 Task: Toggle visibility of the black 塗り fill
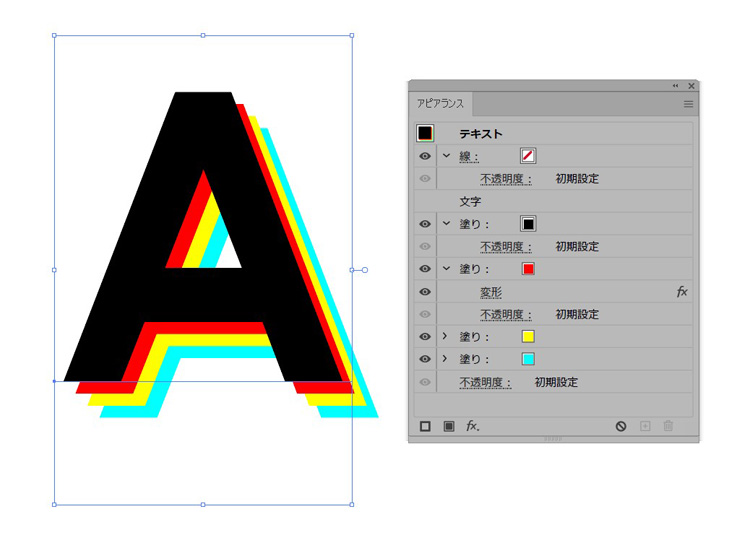tap(425, 224)
